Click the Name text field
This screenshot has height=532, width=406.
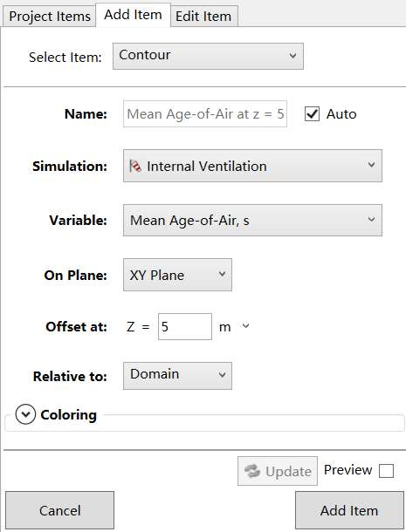tap(205, 114)
